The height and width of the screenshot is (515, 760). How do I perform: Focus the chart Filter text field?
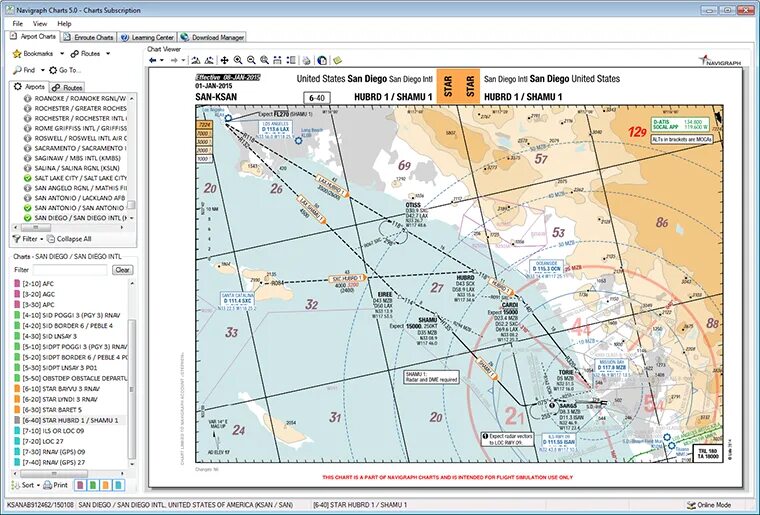click(x=70, y=270)
